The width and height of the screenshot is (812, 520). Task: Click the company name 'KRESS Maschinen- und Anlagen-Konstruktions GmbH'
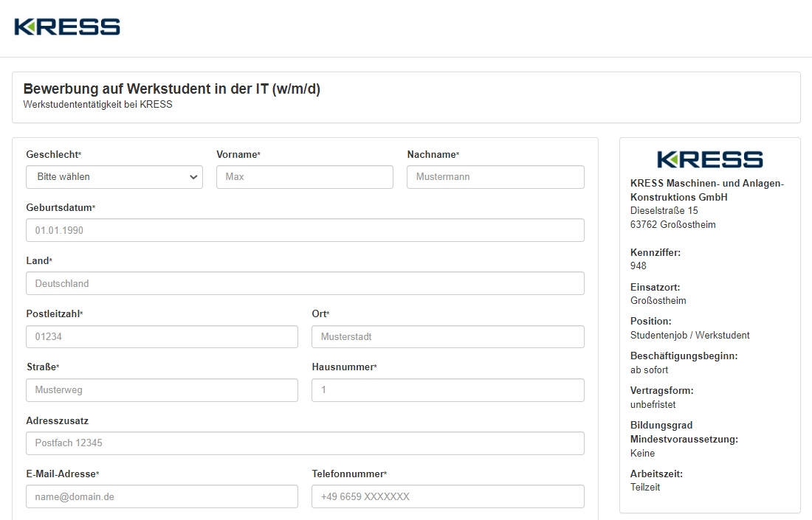tap(706, 190)
